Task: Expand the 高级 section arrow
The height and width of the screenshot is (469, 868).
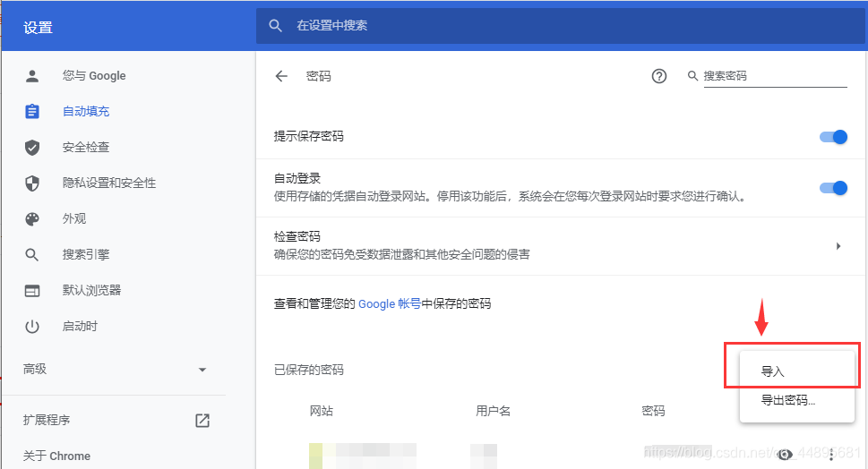Action: (202, 370)
